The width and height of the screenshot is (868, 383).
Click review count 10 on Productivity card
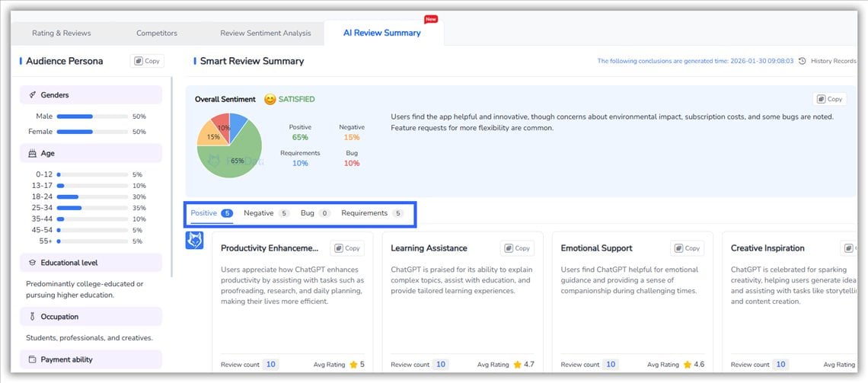coord(270,364)
